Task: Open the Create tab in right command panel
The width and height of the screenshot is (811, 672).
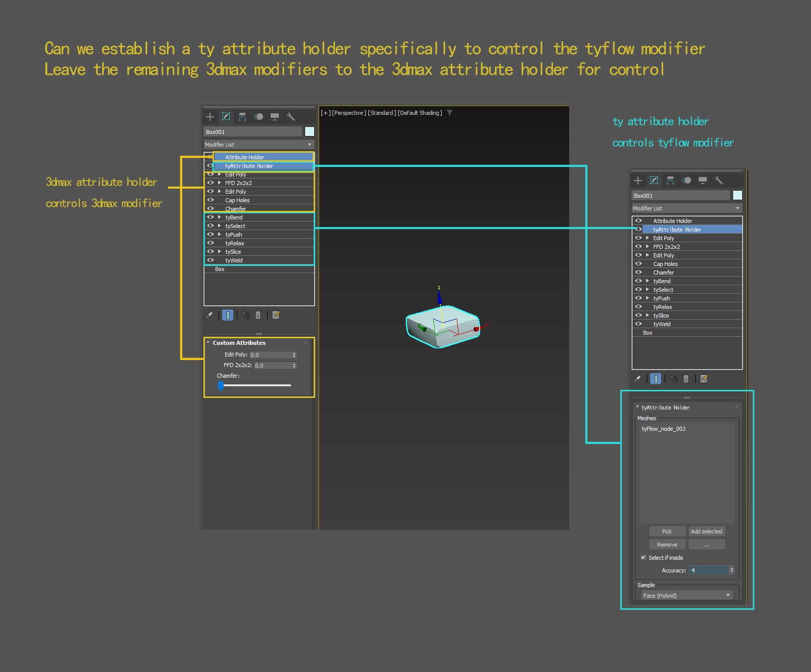Action: [x=638, y=181]
